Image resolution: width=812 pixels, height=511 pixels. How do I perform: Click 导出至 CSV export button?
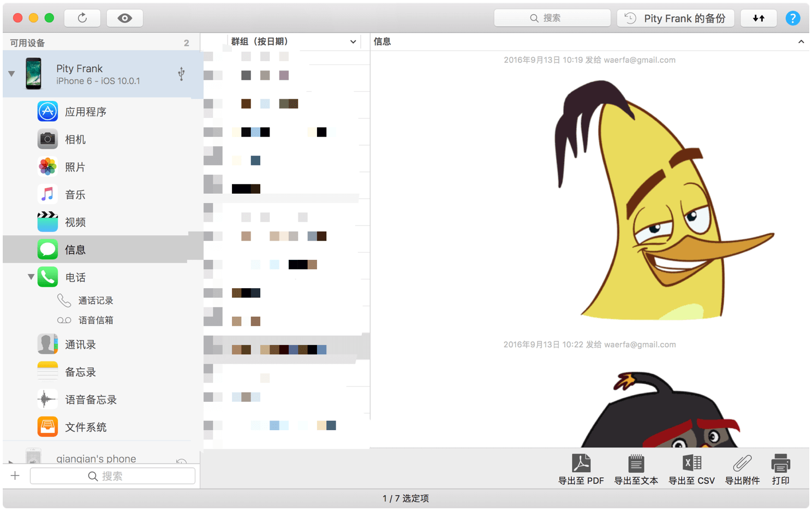tap(691, 469)
